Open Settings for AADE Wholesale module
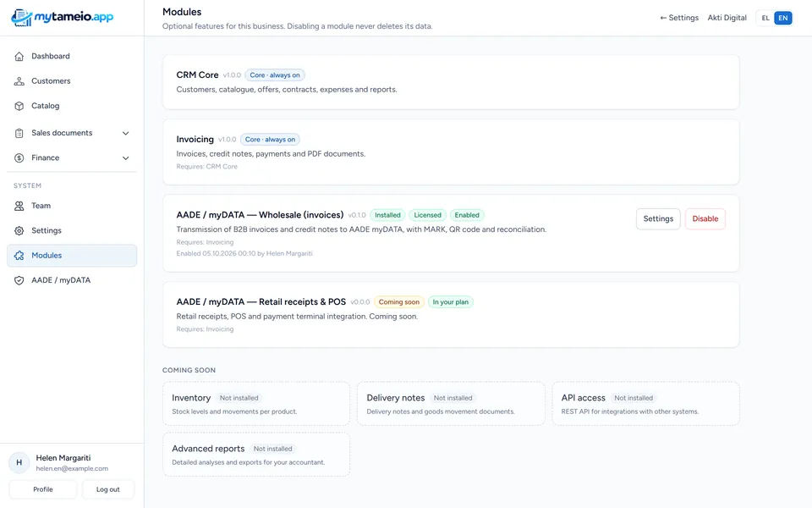The width and height of the screenshot is (812, 508). (x=658, y=218)
